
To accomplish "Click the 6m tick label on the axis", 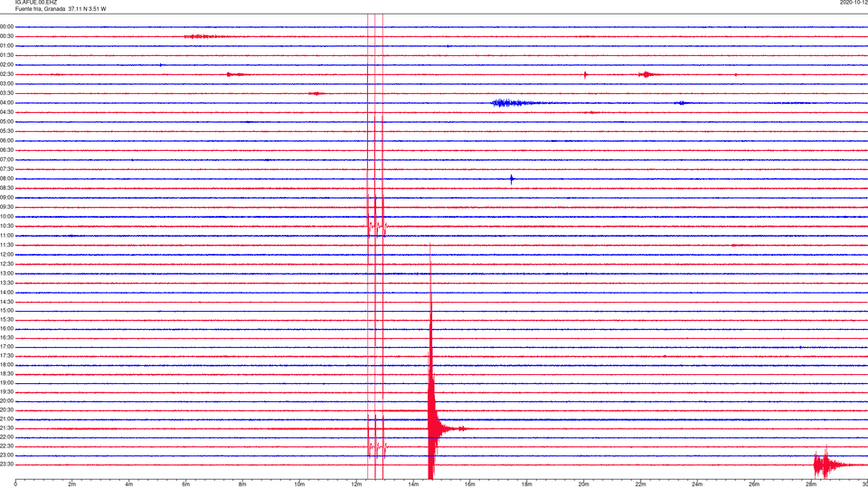I will point(186,484).
